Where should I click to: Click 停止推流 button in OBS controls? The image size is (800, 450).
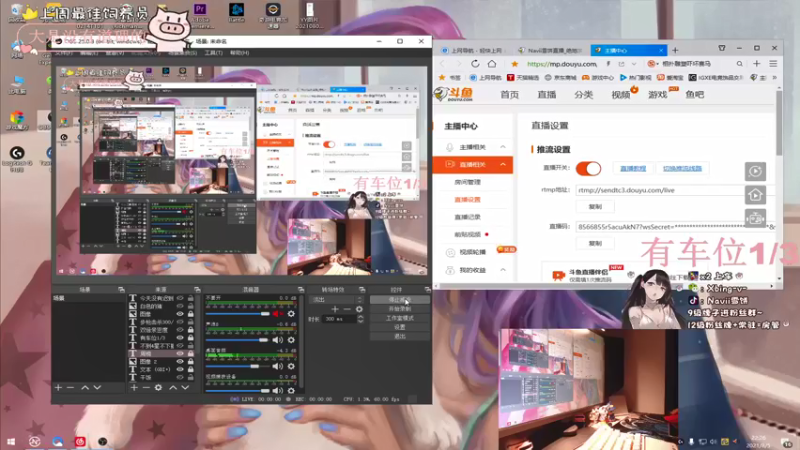(x=399, y=299)
